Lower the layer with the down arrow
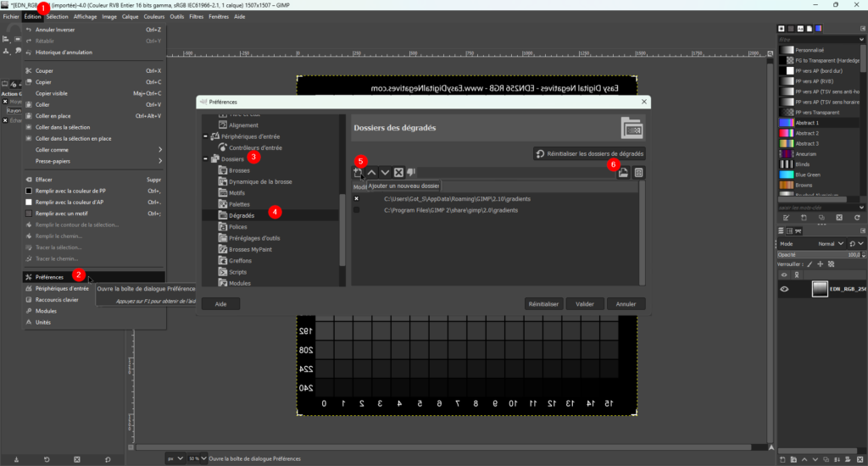Screen dimensions: 868x466 click(815, 460)
